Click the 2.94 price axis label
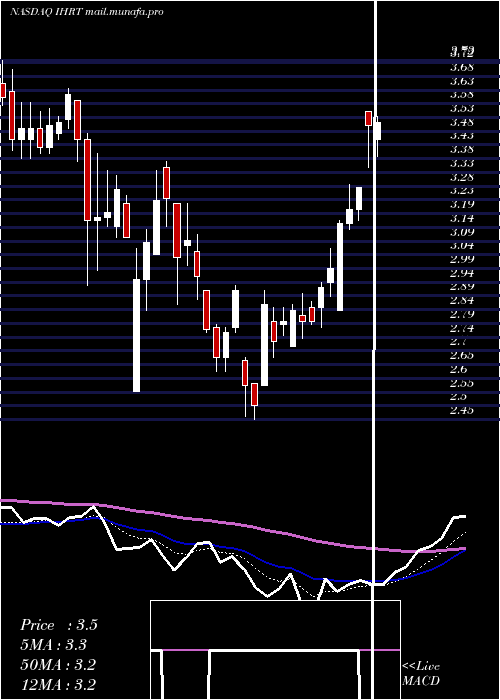Viewport: 500px width, 700px height. (462, 273)
